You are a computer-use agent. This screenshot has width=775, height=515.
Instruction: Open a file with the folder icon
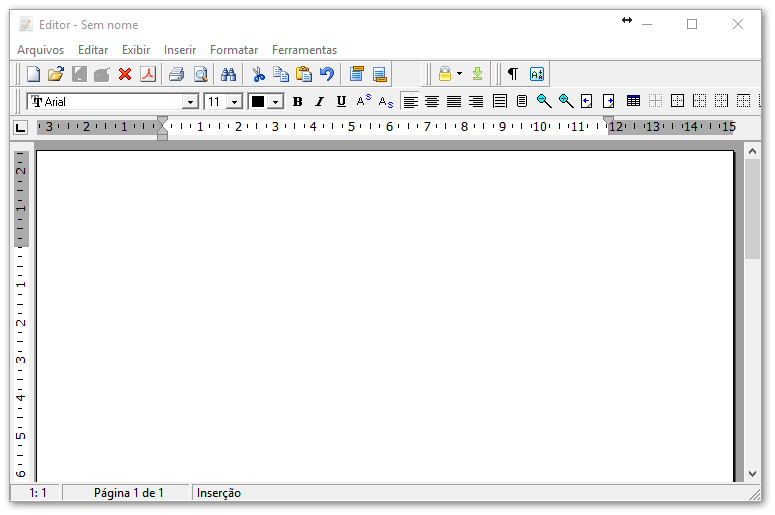coord(56,74)
